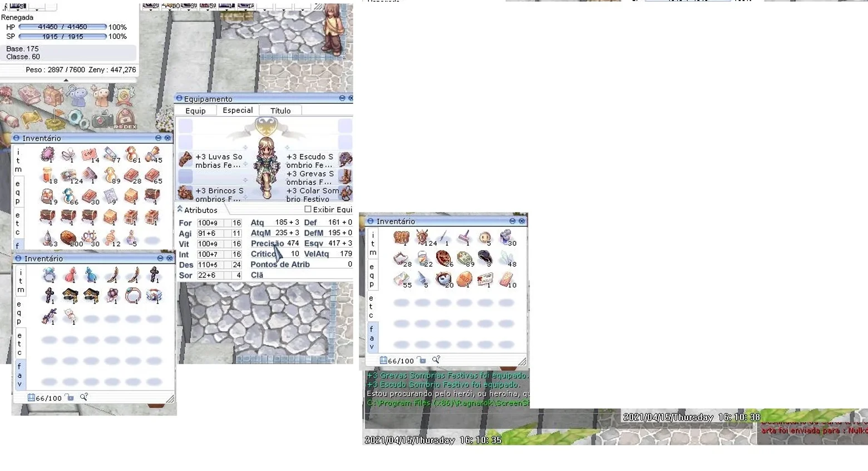Select the pink dress item in bottom-left Inventário
The image size is (868, 471).
[x=70, y=275]
